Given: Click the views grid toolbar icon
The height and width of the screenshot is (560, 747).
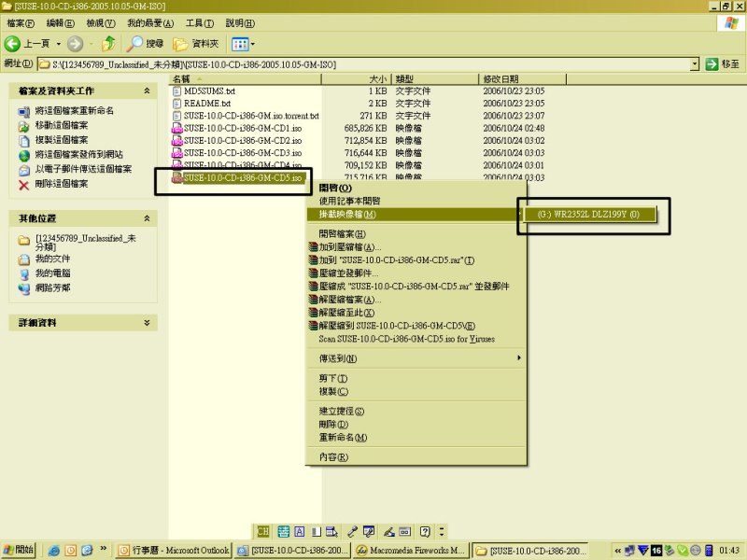Looking at the screenshot, I should pyautogui.click(x=240, y=44).
